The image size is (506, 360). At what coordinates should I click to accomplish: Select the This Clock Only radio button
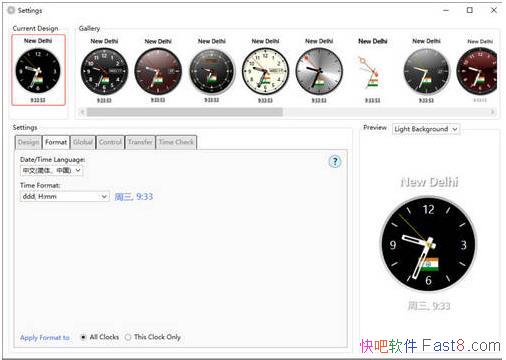(x=128, y=337)
